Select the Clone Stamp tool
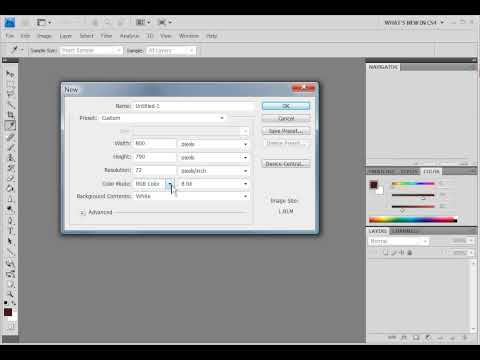The image size is (480, 360). 10,157
